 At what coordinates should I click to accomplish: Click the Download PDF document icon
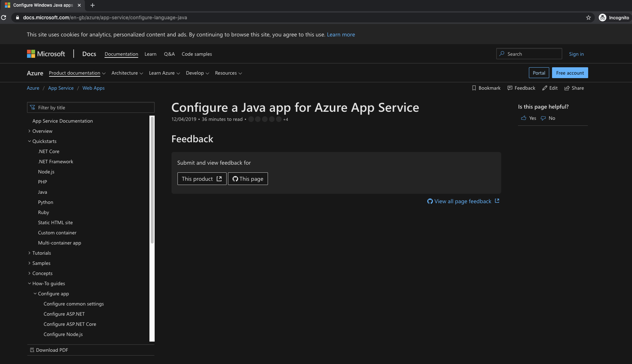pyautogui.click(x=32, y=350)
